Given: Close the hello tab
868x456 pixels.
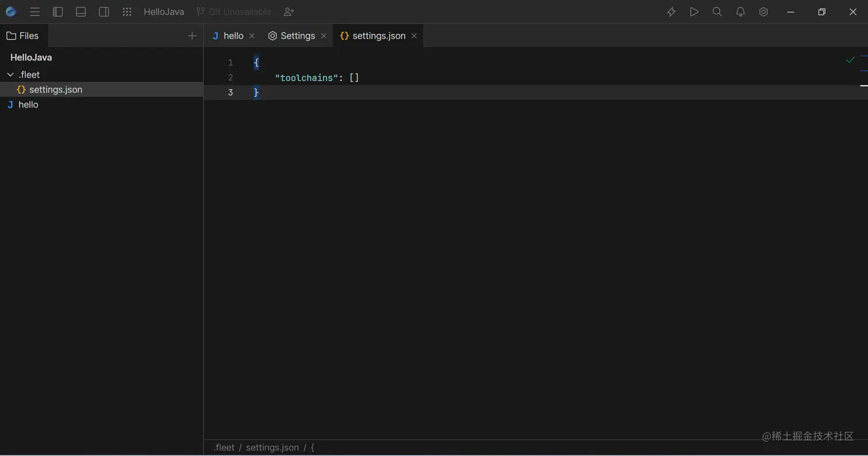Looking at the screenshot, I should (x=251, y=36).
